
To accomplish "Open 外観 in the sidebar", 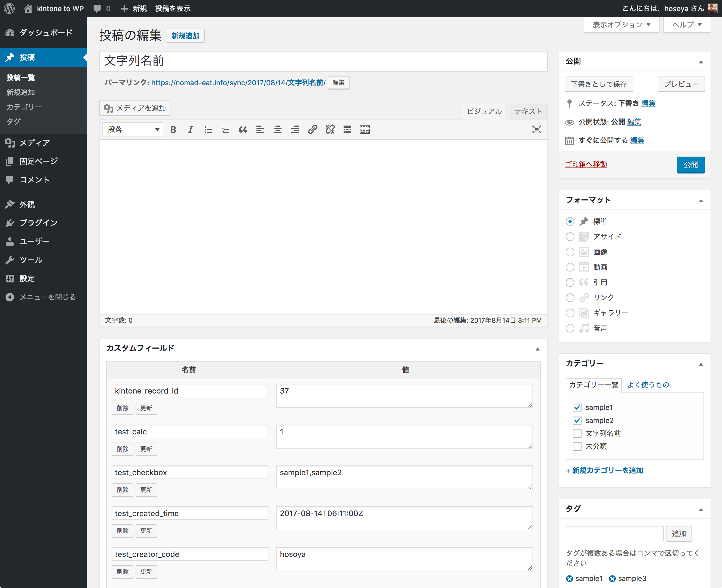I will click(43, 204).
